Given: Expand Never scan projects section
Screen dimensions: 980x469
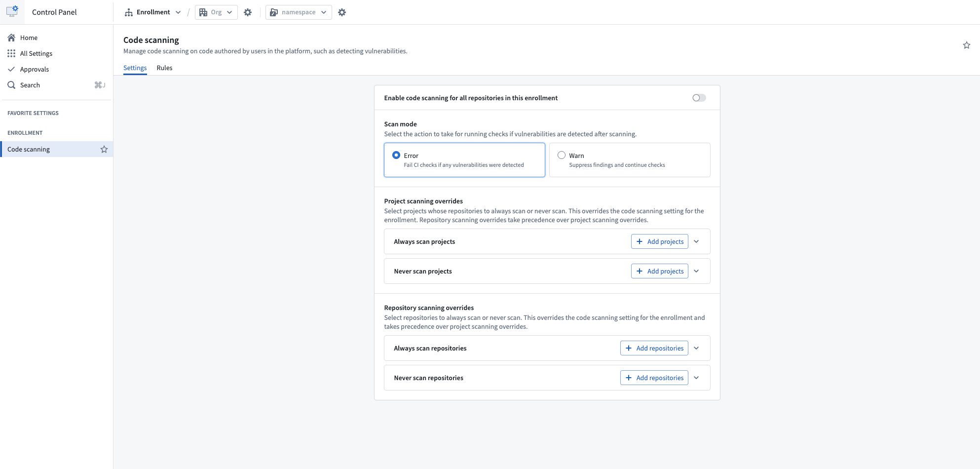Looking at the screenshot, I should click(696, 271).
